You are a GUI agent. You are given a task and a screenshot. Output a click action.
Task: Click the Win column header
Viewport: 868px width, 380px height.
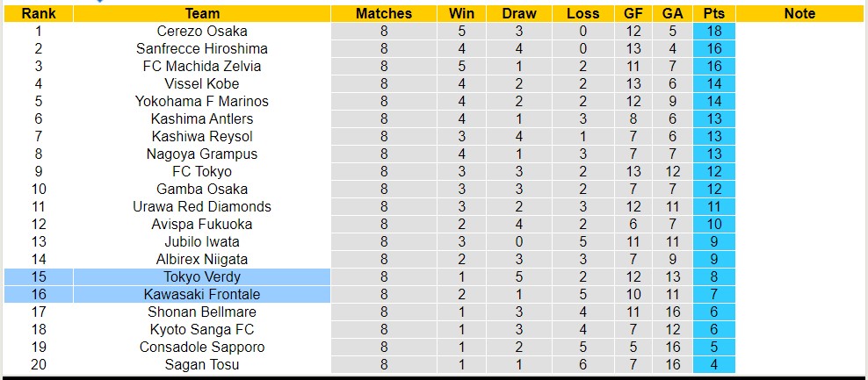tap(461, 13)
